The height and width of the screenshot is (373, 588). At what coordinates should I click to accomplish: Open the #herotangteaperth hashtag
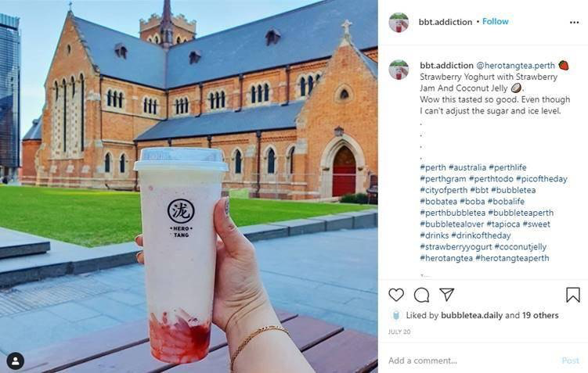[512, 258]
